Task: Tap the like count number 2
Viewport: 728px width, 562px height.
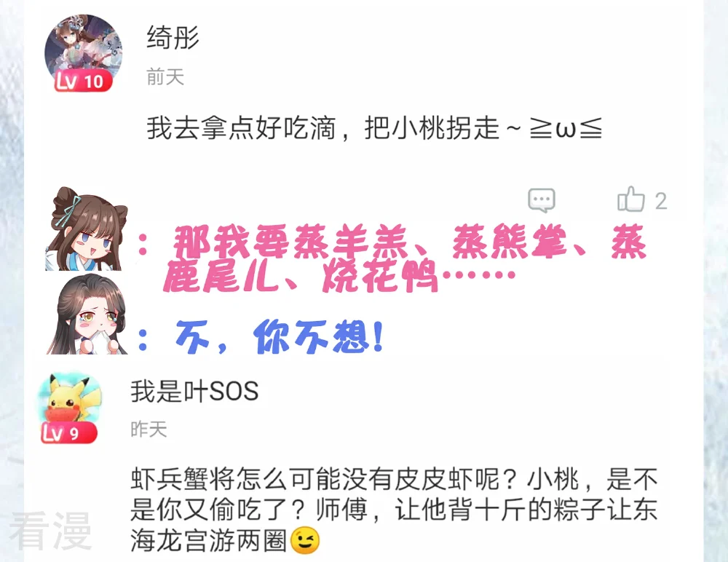Action: (661, 201)
